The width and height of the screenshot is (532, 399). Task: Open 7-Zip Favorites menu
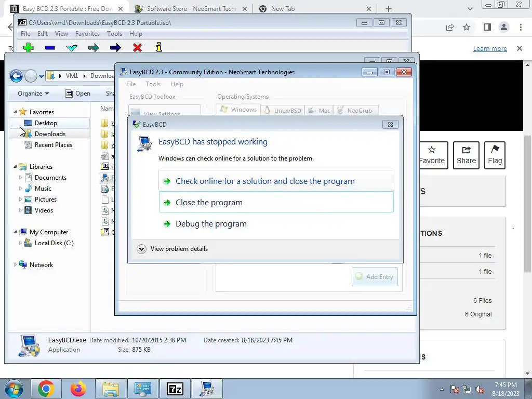coord(87,34)
